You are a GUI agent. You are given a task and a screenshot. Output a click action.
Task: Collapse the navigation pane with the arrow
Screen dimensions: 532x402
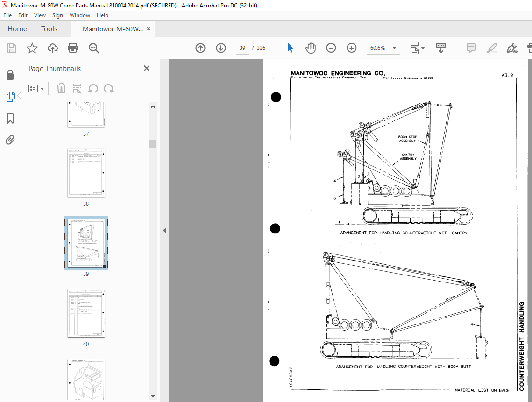pyautogui.click(x=164, y=230)
